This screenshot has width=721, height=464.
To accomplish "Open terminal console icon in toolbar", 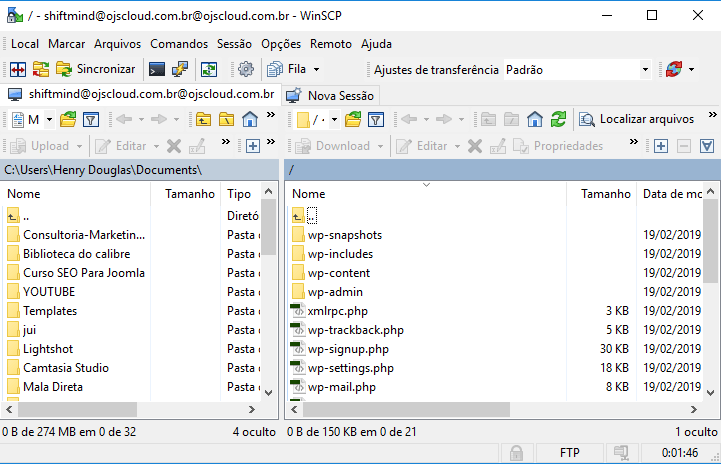I will coord(157,69).
